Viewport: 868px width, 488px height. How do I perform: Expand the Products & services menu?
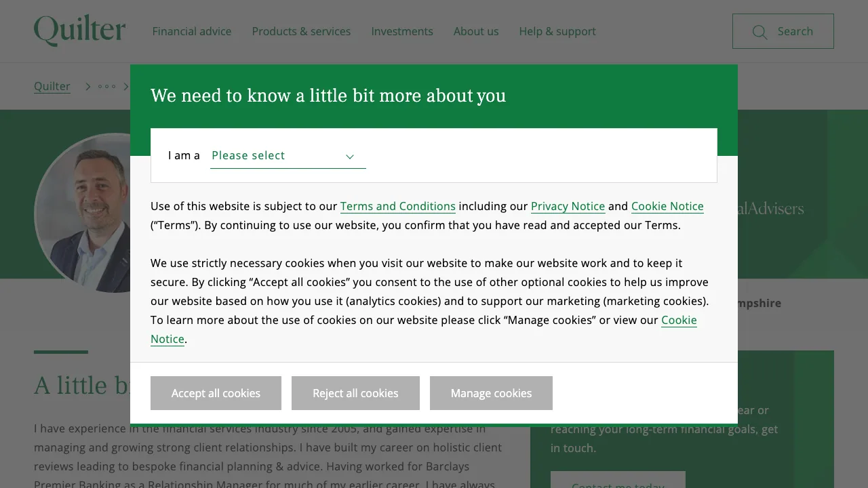tap(301, 31)
